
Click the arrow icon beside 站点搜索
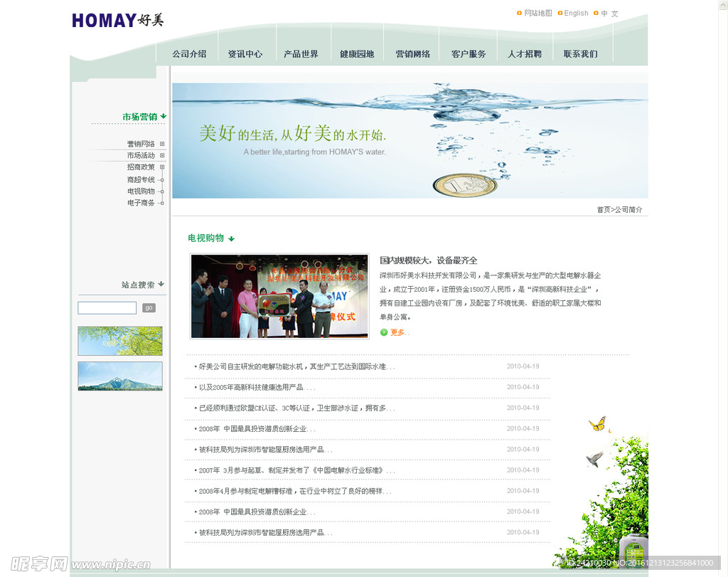pos(161,285)
